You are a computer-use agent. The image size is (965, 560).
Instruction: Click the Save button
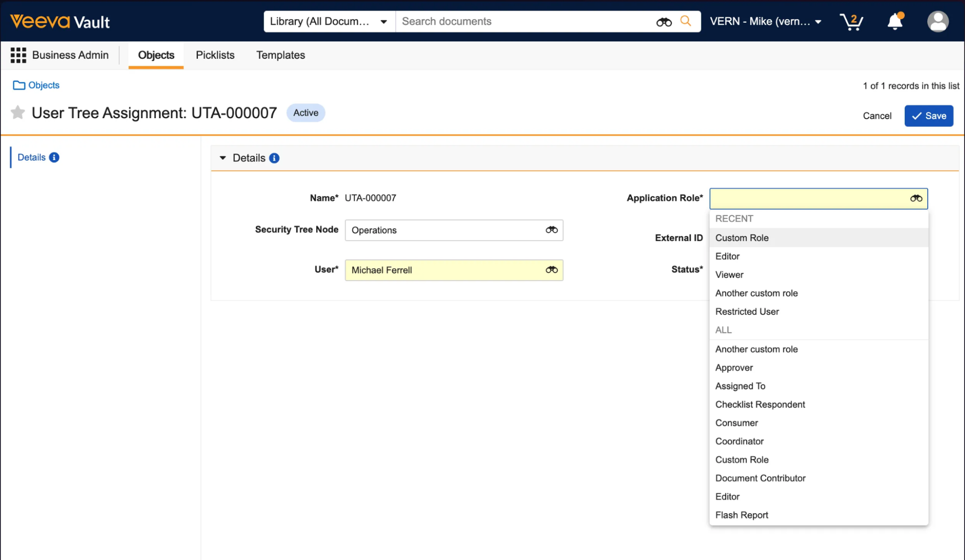click(928, 116)
